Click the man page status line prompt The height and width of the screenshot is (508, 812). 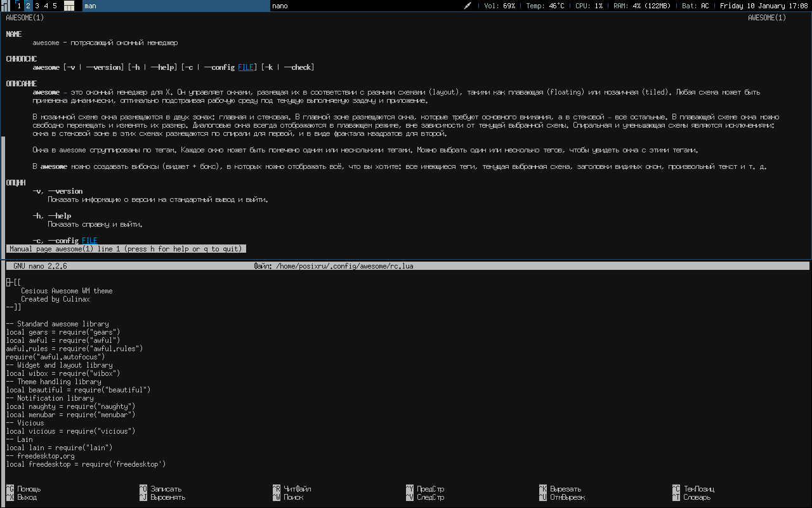(126, 249)
